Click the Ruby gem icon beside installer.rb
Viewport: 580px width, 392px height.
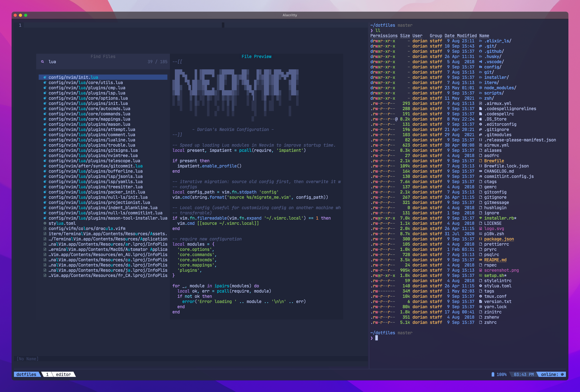coord(480,218)
